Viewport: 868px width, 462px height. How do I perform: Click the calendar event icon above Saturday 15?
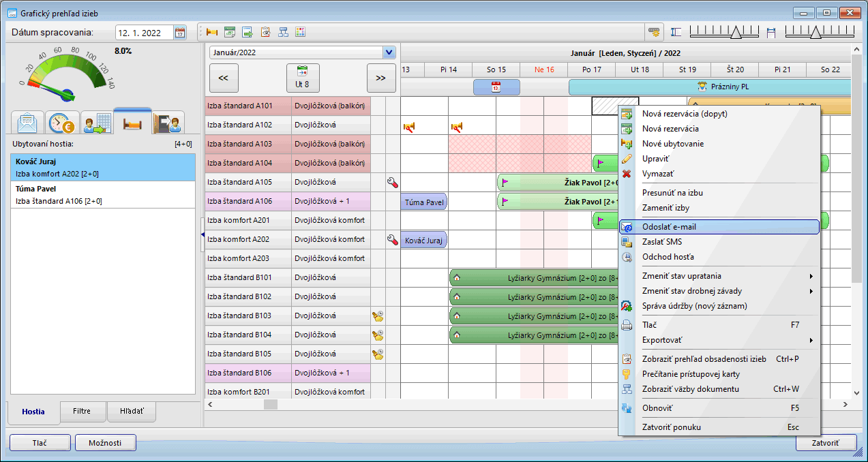496,87
